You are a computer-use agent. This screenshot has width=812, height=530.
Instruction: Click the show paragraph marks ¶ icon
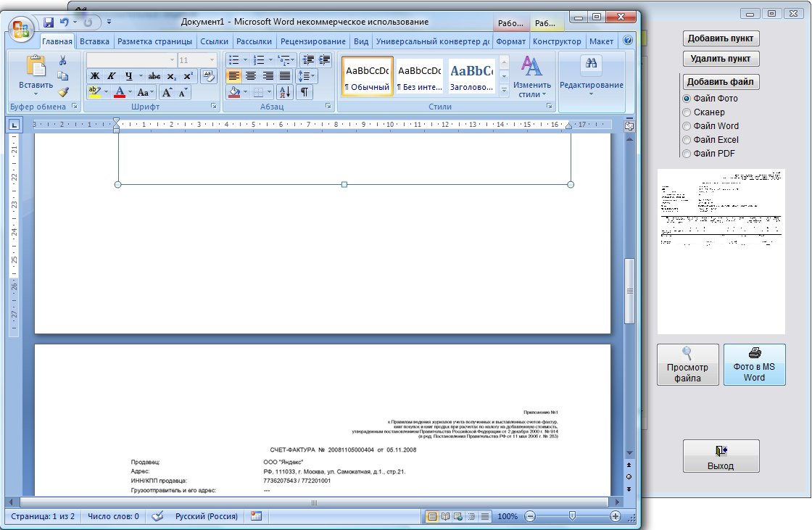(x=304, y=92)
